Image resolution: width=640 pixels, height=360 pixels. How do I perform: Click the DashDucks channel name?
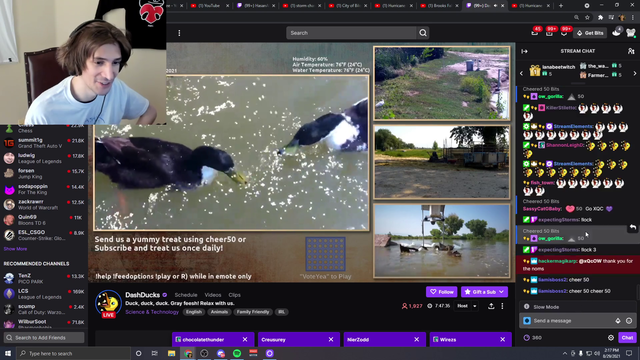point(142,295)
